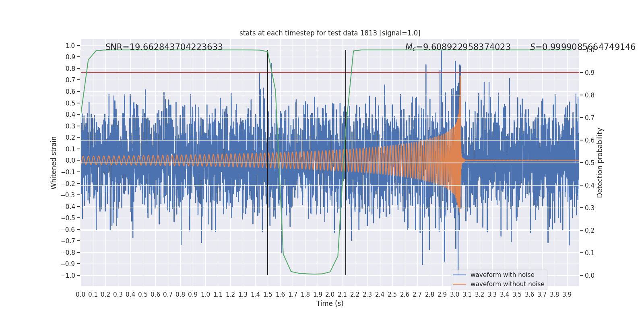The width and height of the screenshot is (644, 322).
Task: Select the Mc=9.608922958374023 chirp mass annotation
Action: (458, 47)
